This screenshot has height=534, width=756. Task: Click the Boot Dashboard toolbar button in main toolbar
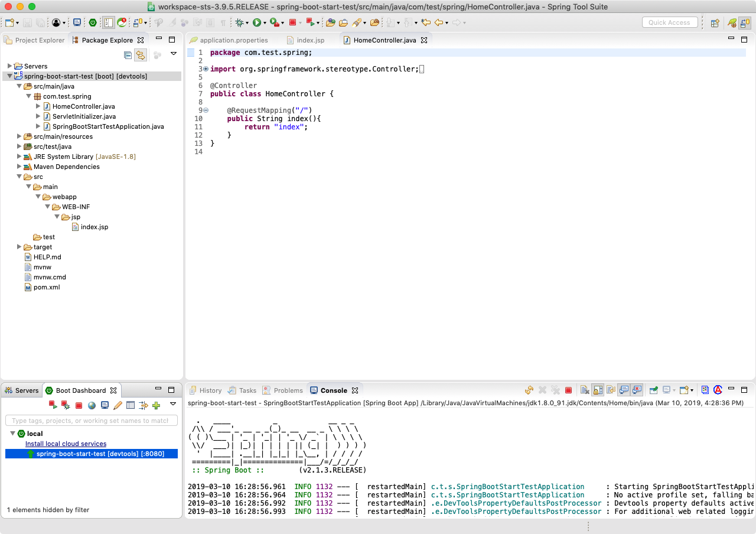93,22
